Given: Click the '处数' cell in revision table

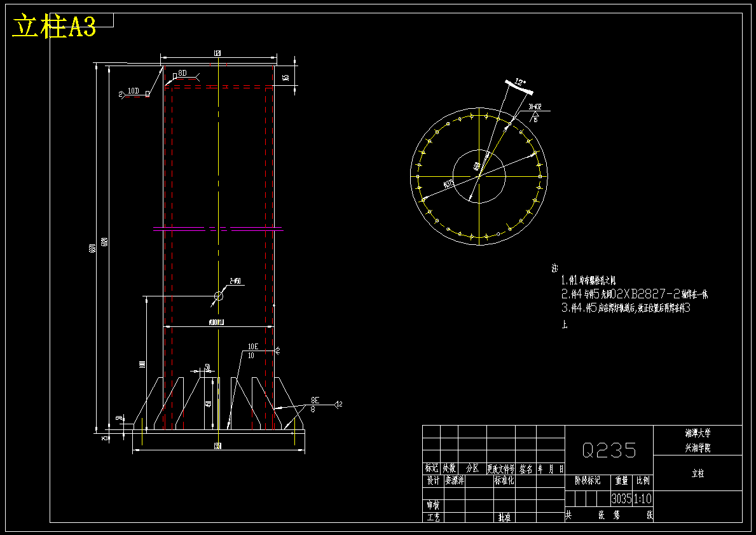Looking at the screenshot, I should click(x=449, y=468).
